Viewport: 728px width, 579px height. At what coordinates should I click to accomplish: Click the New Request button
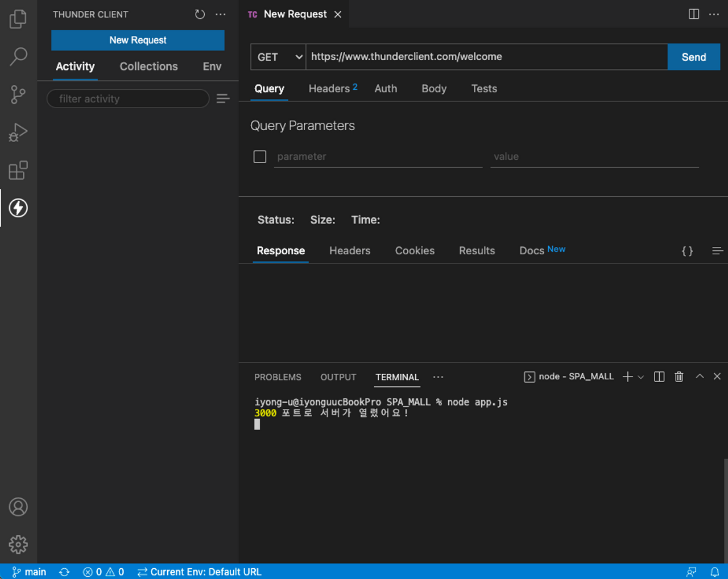pos(138,40)
